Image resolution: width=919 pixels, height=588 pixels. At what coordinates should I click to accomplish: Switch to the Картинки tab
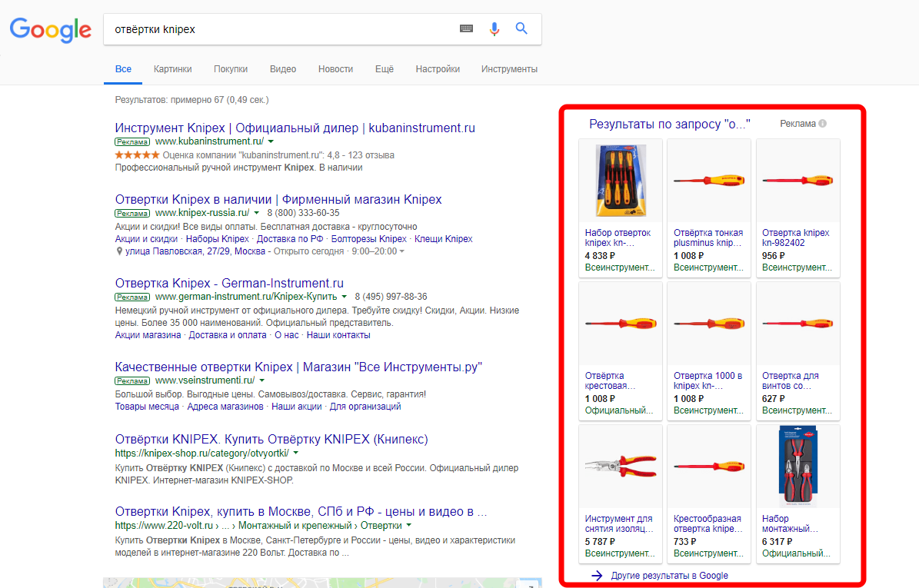tap(173, 69)
